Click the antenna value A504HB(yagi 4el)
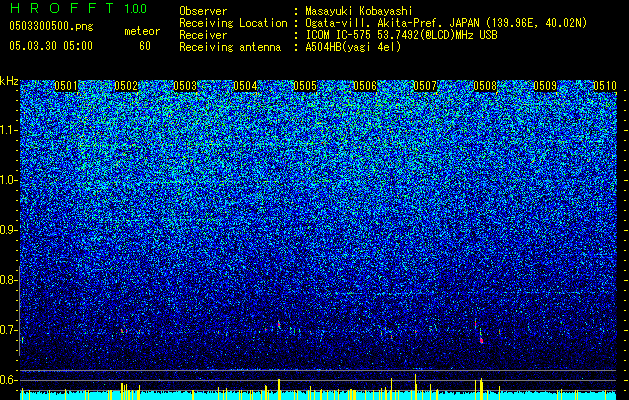Screen dimensions: 629x400 click(353, 47)
